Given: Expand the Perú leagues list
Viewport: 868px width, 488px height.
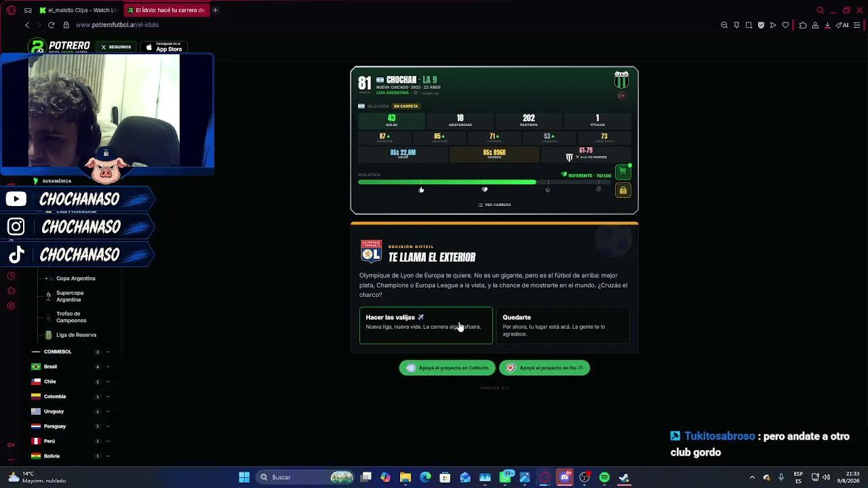Looking at the screenshot, I should (x=107, y=441).
